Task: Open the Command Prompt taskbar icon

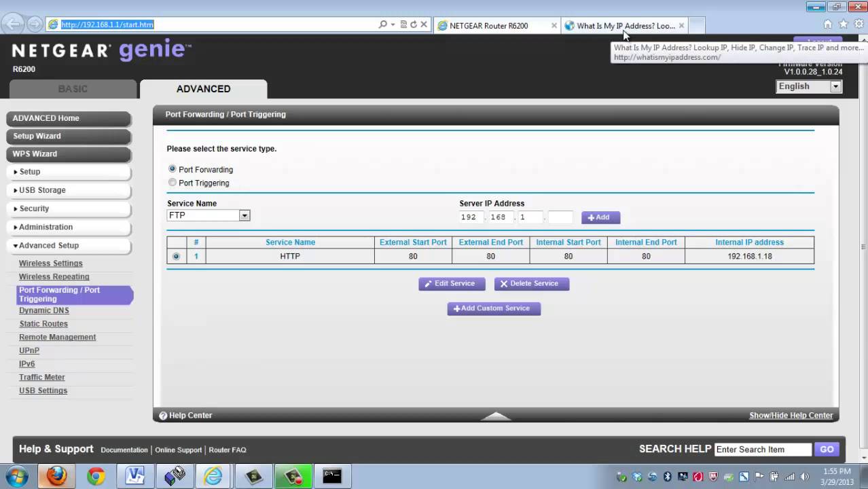Action: 332,476
